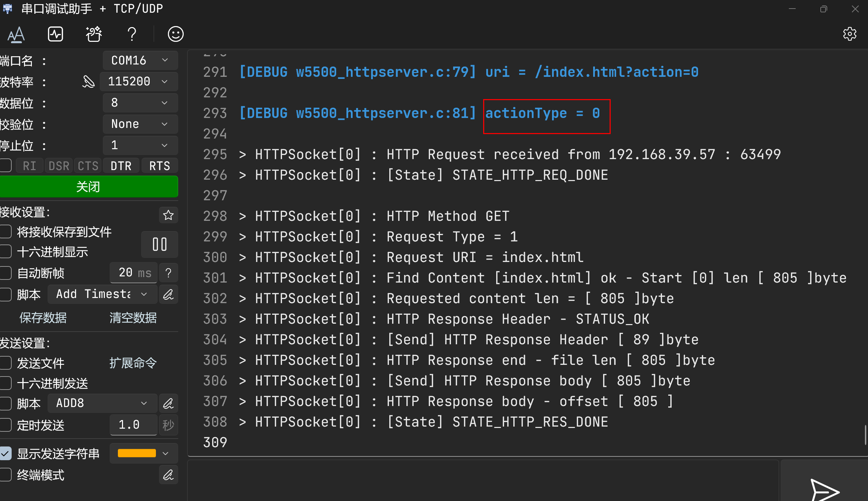868x501 pixels.
Task: Open the Add Timestamp script dropdown
Action: pos(102,294)
